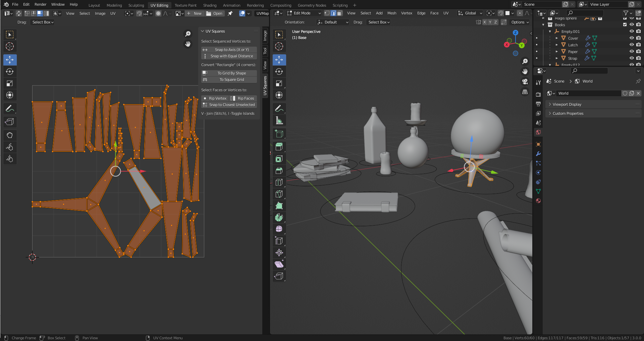644x341 pixels.
Task: Open the Modifier properties tab
Action: 538,154
